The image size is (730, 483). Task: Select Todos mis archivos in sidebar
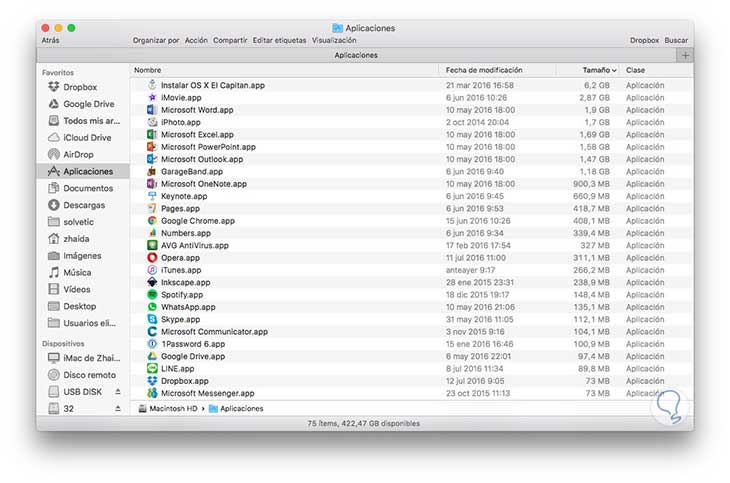point(84,121)
